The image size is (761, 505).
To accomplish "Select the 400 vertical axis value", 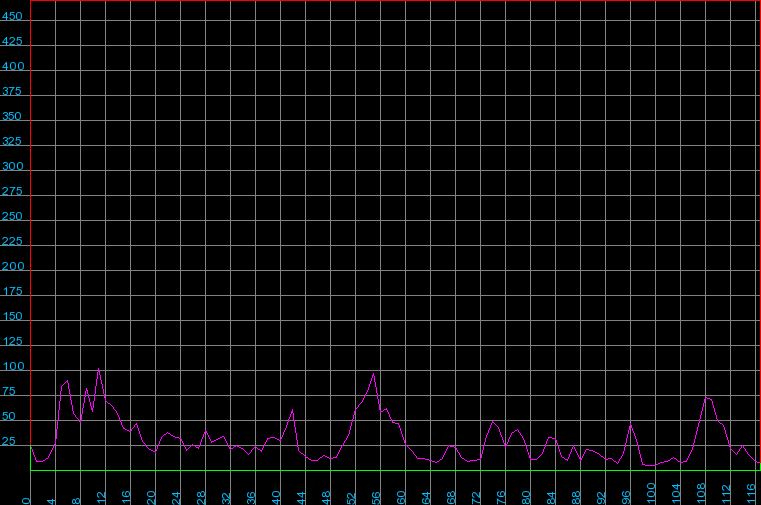I will pos(13,66).
